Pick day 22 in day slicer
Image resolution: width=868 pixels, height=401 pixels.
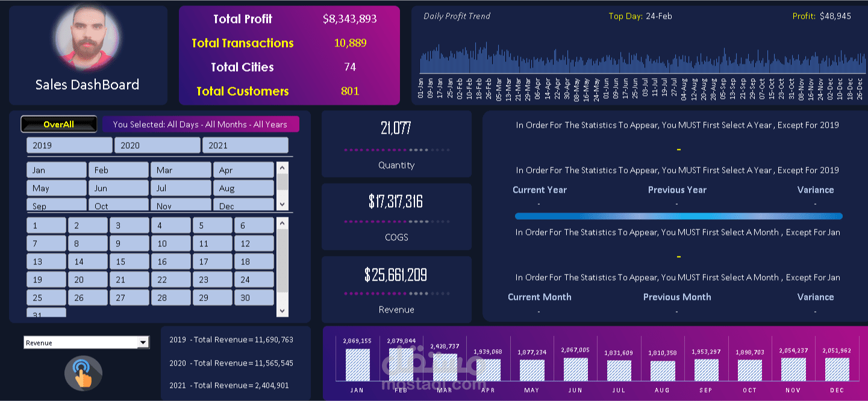coord(170,279)
